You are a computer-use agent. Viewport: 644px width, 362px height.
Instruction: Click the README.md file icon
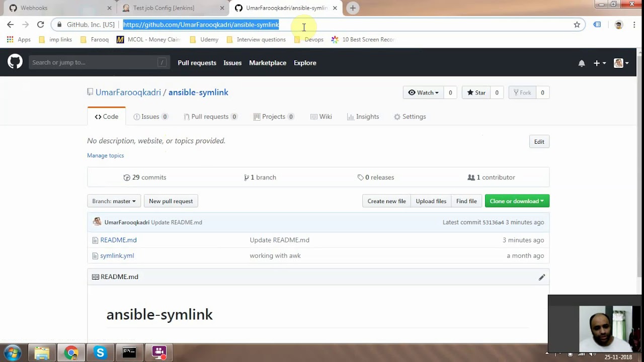pos(95,240)
